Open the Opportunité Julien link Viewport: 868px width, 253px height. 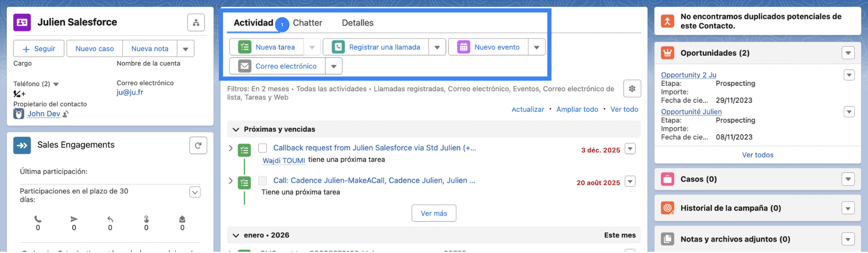[691, 111]
